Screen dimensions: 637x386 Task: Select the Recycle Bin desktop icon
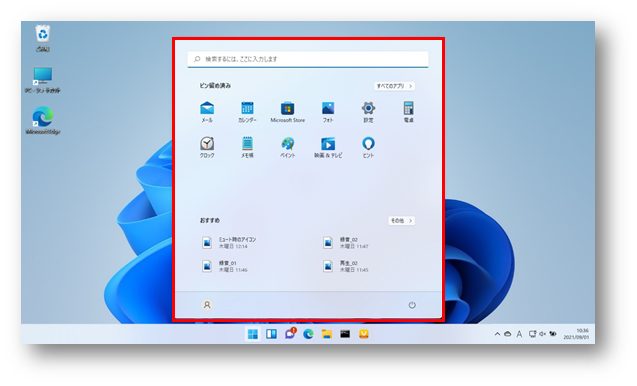tap(43, 39)
